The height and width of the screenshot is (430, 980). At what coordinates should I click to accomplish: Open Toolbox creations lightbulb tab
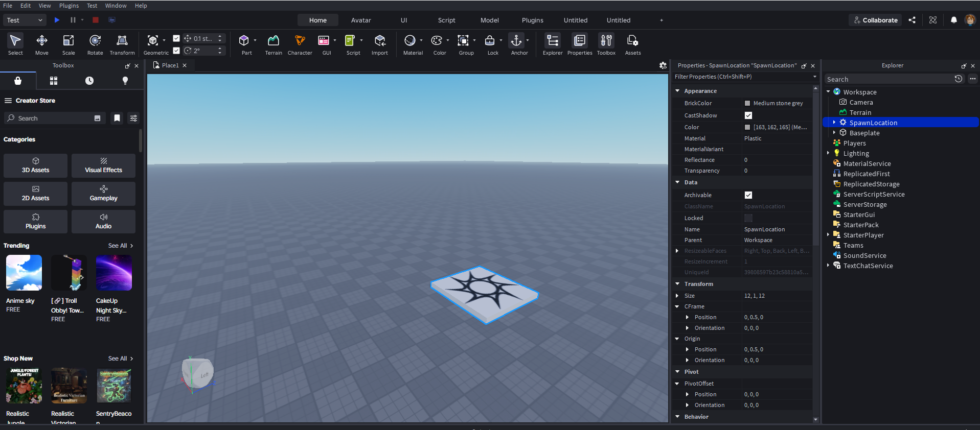[125, 81]
